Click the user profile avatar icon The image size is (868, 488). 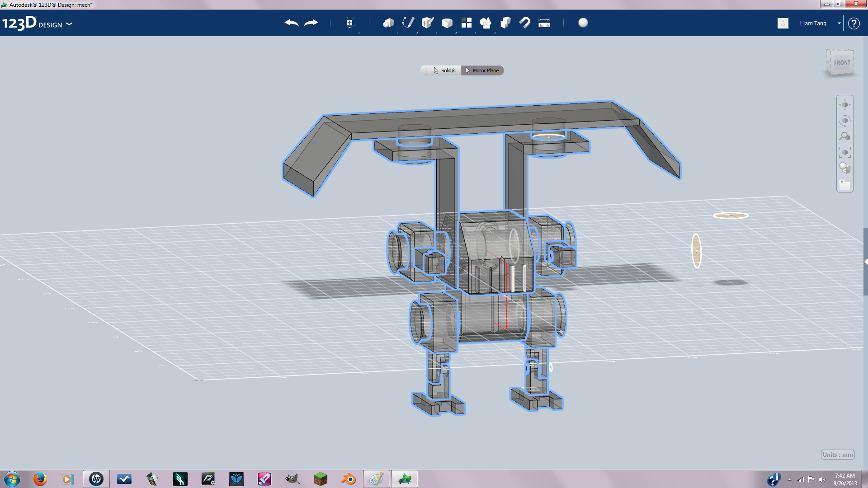pos(783,23)
